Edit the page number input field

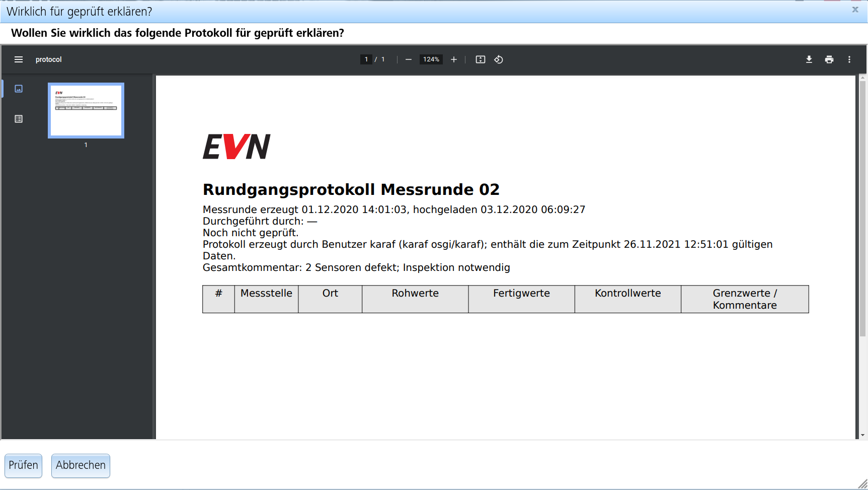click(x=366, y=59)
